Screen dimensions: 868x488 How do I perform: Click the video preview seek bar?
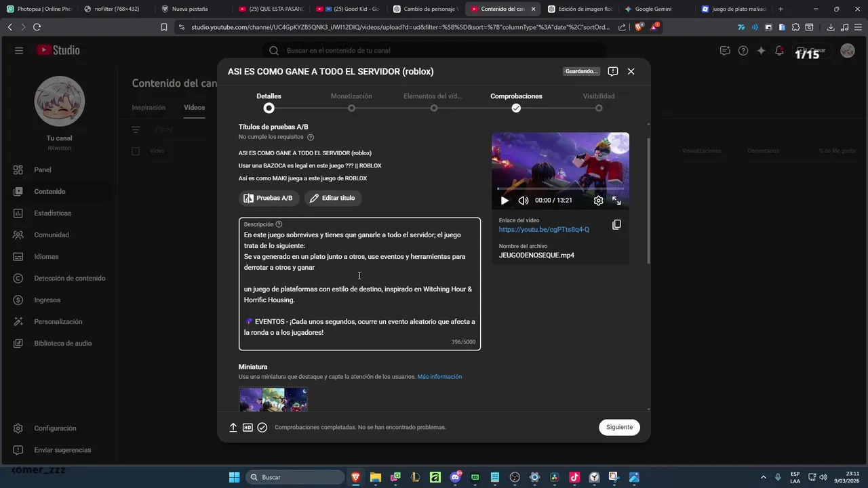pyautogui.click(x=560, y=188)
